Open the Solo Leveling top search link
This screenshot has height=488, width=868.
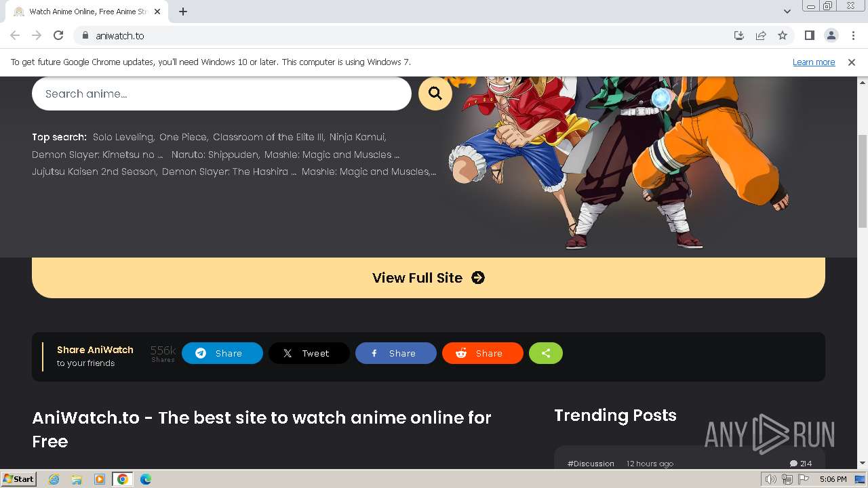(x=123, y=137)
